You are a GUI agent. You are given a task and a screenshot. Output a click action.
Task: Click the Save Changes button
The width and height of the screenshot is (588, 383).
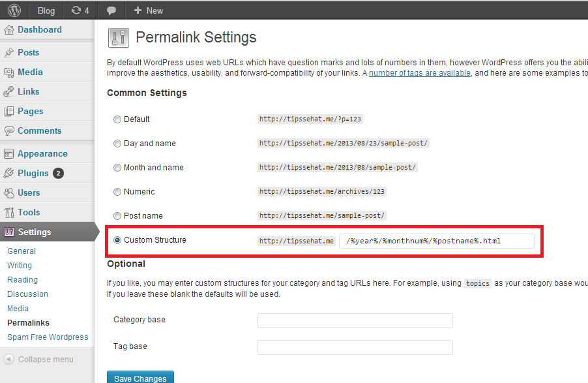click(140, 377)
